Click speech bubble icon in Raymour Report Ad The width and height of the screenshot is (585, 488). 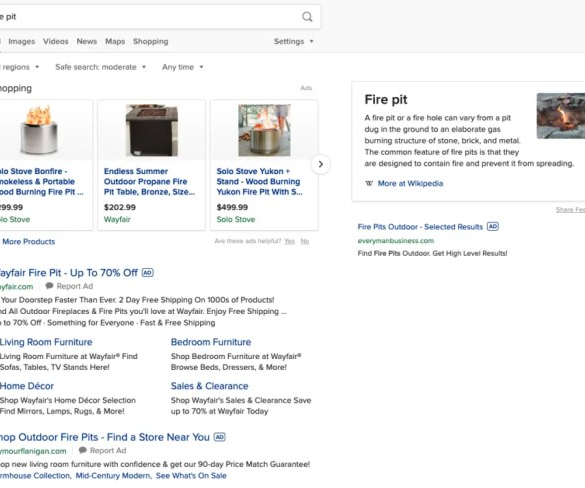click(83, 450)
